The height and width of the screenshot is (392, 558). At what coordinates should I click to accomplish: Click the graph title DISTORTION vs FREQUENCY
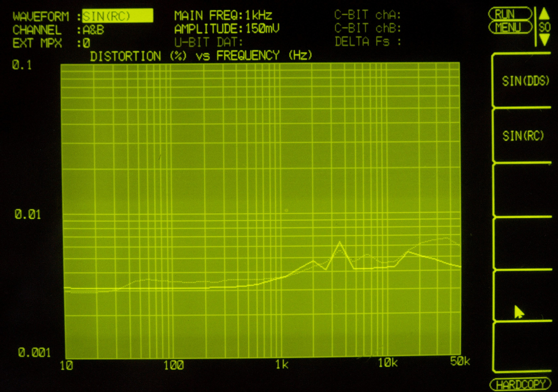[x=201, y=56]
